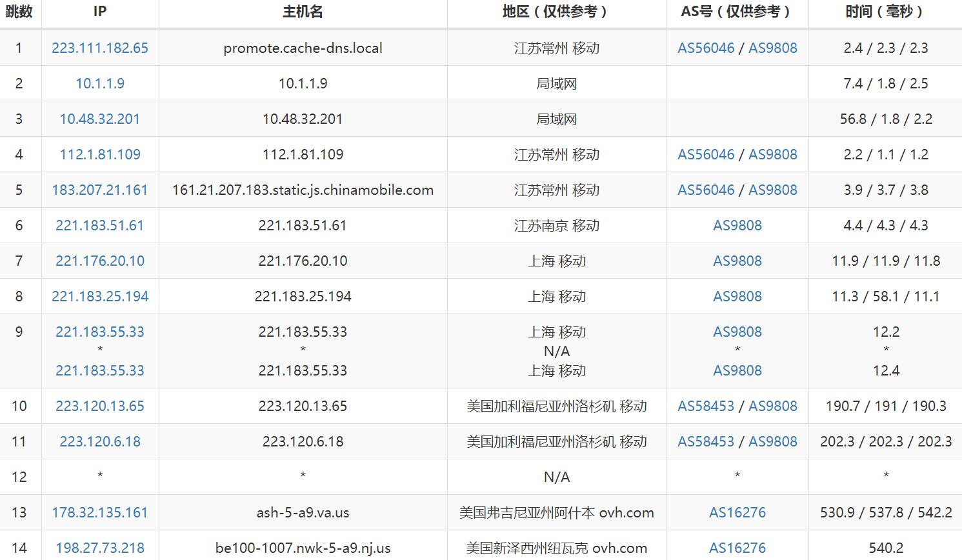Viewport: 962px width, 560px height.
Task: Click region 美国新泽西州纽瓦克 ovh.com
Action: [557, 548]
